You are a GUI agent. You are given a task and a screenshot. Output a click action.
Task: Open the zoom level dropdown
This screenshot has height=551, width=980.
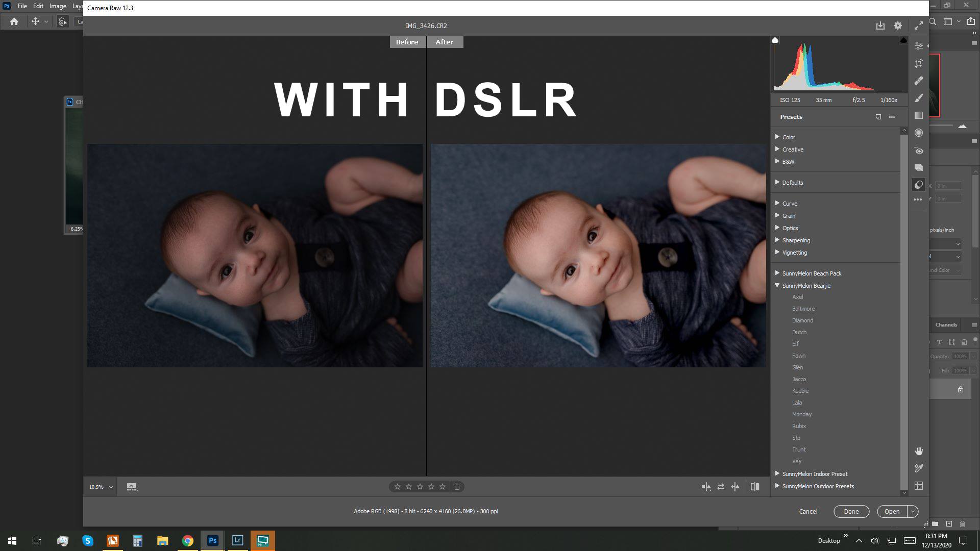[111, 487]
